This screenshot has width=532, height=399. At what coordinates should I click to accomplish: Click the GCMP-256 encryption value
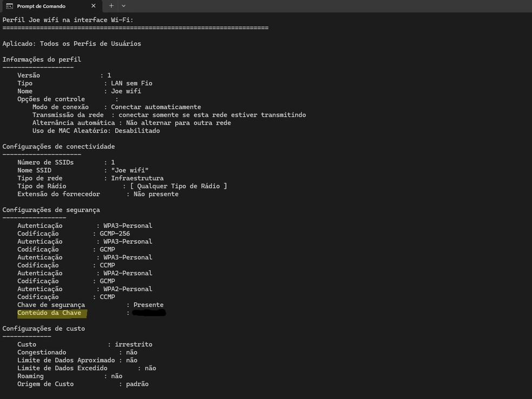(x=115, y=234)
